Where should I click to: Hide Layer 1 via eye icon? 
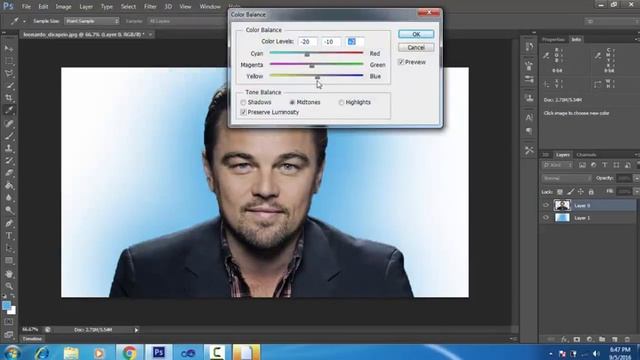pyautogui.click(x=546, y=218)
